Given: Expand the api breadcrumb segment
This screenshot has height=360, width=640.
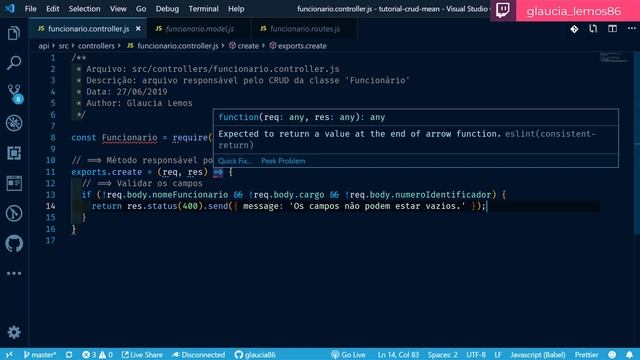Looking at the screenshot, I should tap(44, 46).
